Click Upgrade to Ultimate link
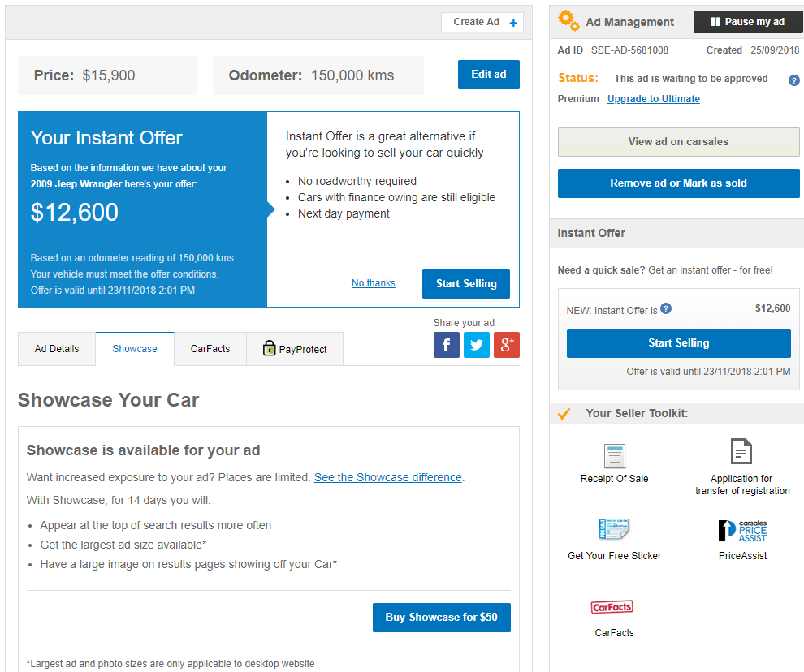The height and width of the screenshot is (672, 804). pos(653,99)
